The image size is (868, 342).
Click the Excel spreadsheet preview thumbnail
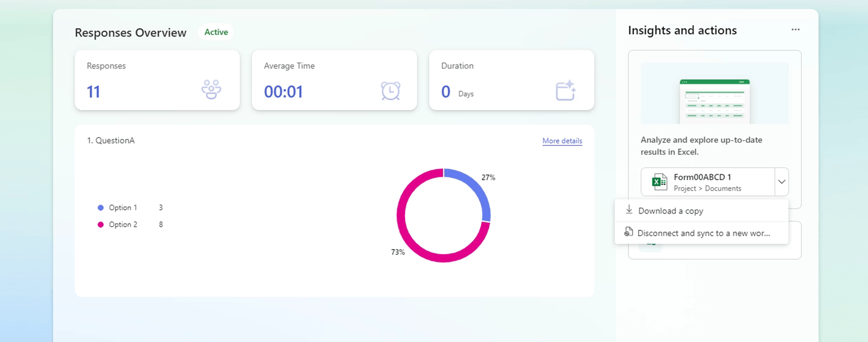pos(715,93)
